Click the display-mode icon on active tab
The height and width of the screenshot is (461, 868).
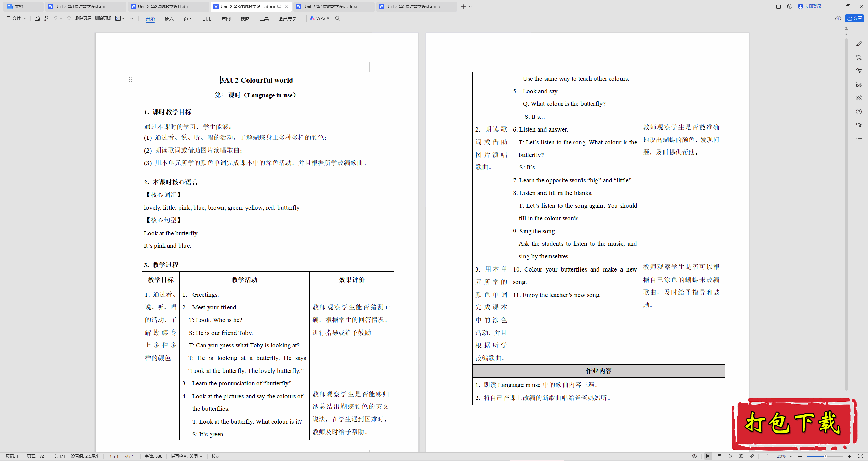pyautogui.click(x=279, y=6)
